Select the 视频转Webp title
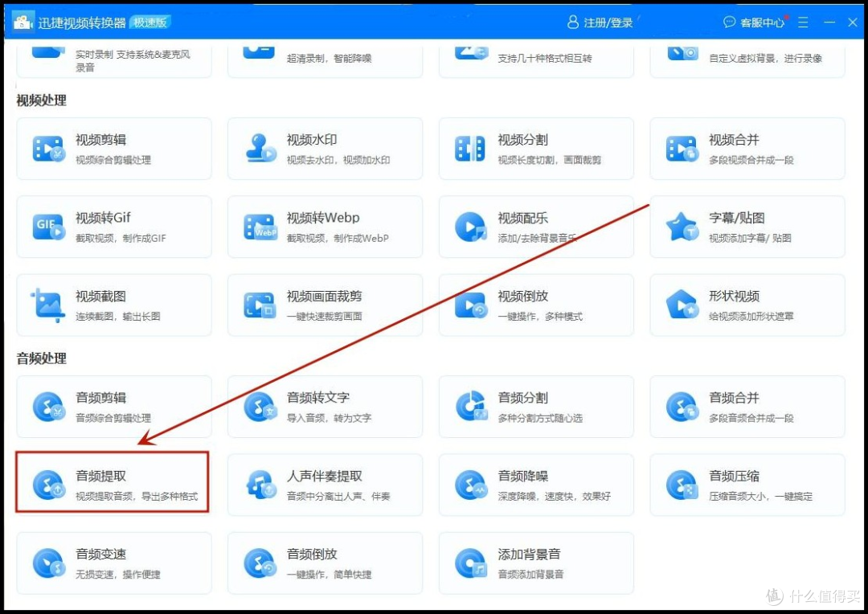Screen dimensions: 868x614 323,218
